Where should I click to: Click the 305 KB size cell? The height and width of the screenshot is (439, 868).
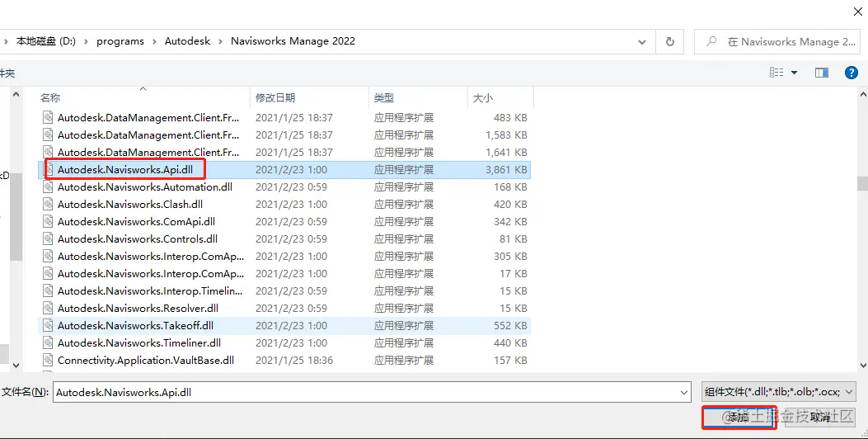click(510, 256)
